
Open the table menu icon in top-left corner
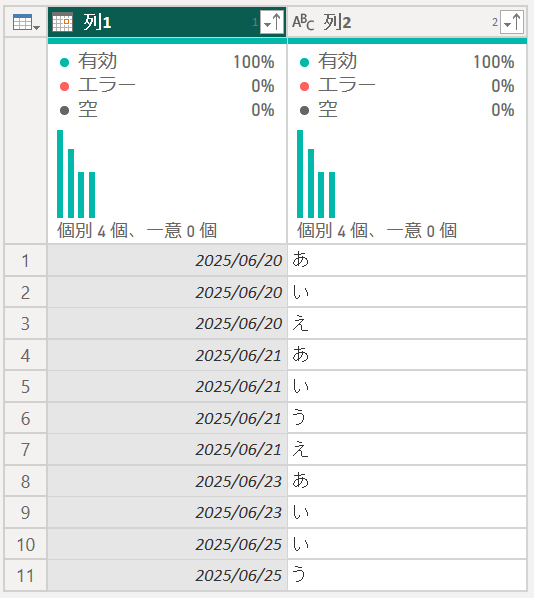pos(26,22)
